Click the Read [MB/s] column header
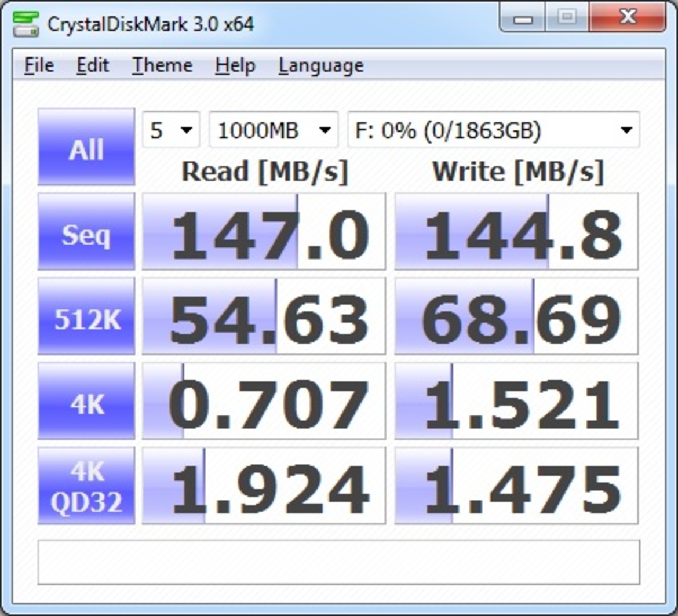Screen dimensions: 678x616 coord(265,172)
